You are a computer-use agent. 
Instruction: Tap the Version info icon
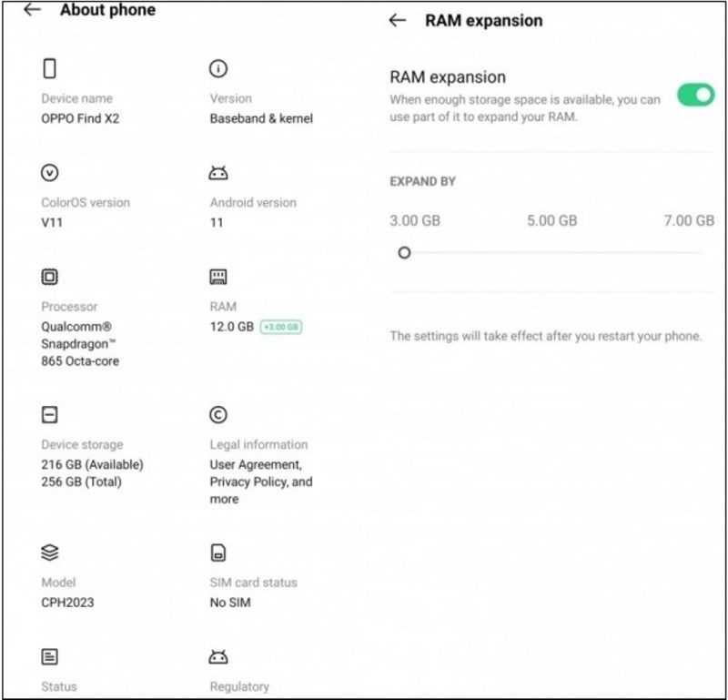pos(218,68)
